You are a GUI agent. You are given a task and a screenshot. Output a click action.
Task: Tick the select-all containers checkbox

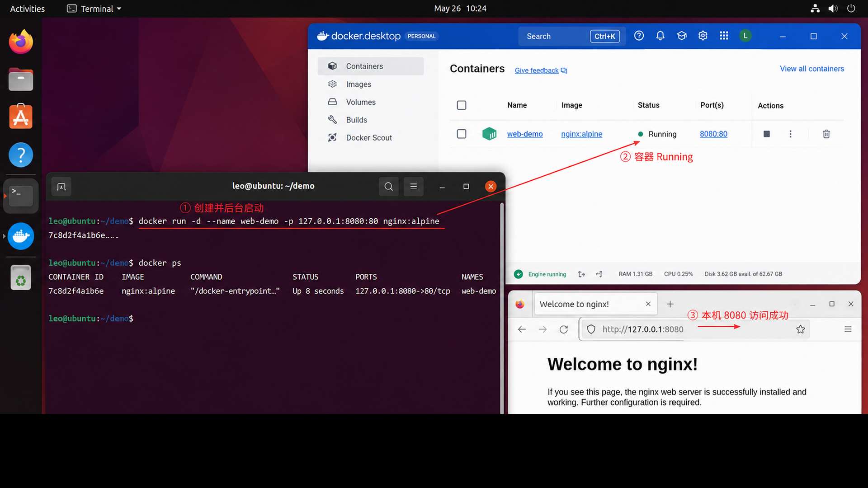tap(462, 105)
